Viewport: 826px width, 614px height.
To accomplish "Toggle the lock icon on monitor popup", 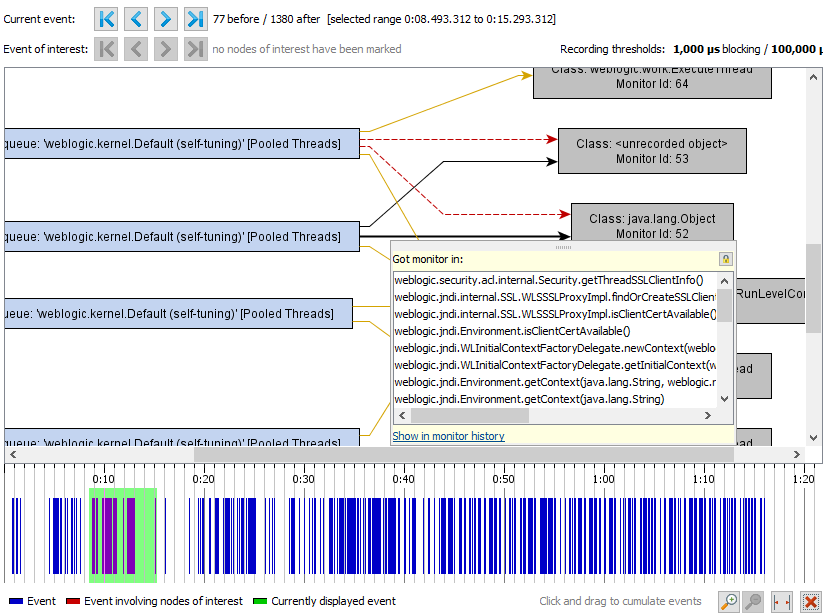I will [x=725, y=259].
